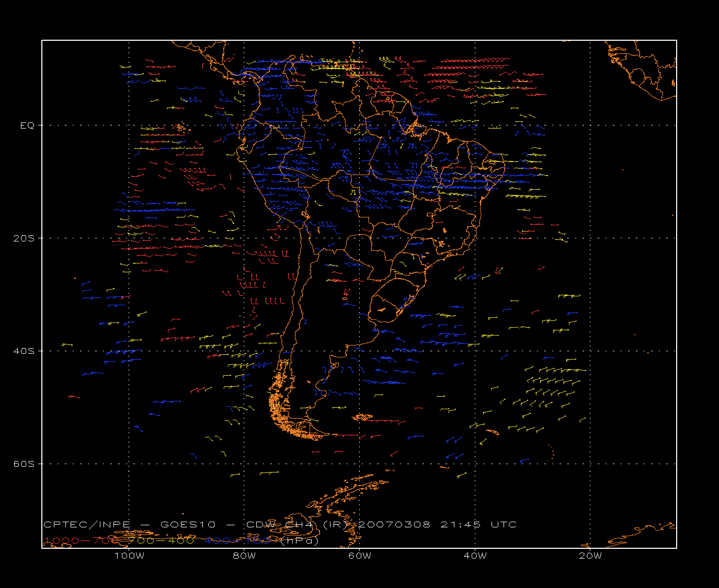Click the CPTEC/INPE caption text
719x588 pixels.
(x=87, y=525)
